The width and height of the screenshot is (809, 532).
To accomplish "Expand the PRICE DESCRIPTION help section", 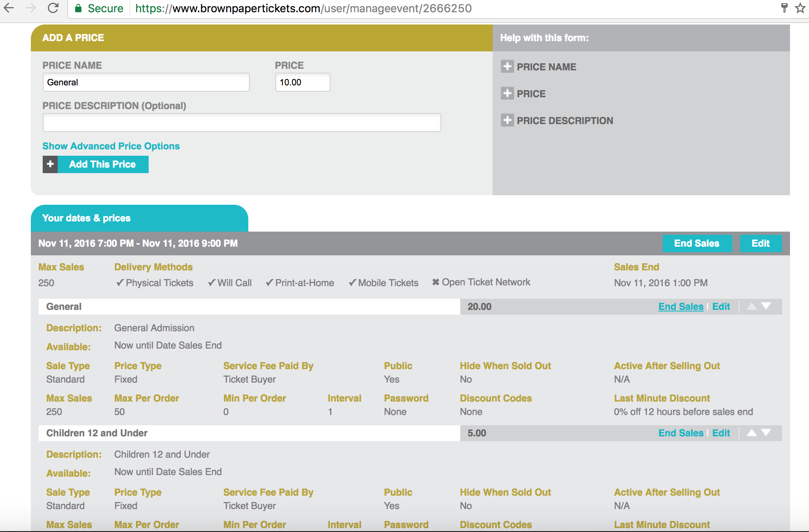I will [507, 120].
